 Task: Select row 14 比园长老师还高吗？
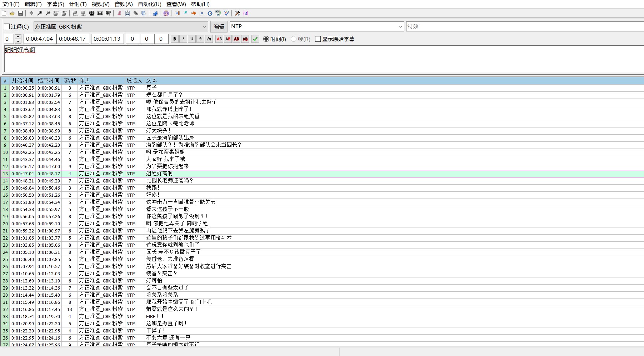(x=322, y=181)
